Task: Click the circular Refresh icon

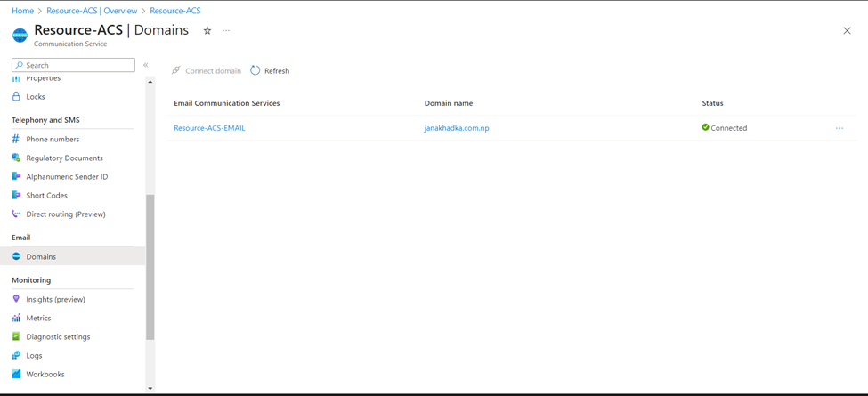Action: pos(256,70)
